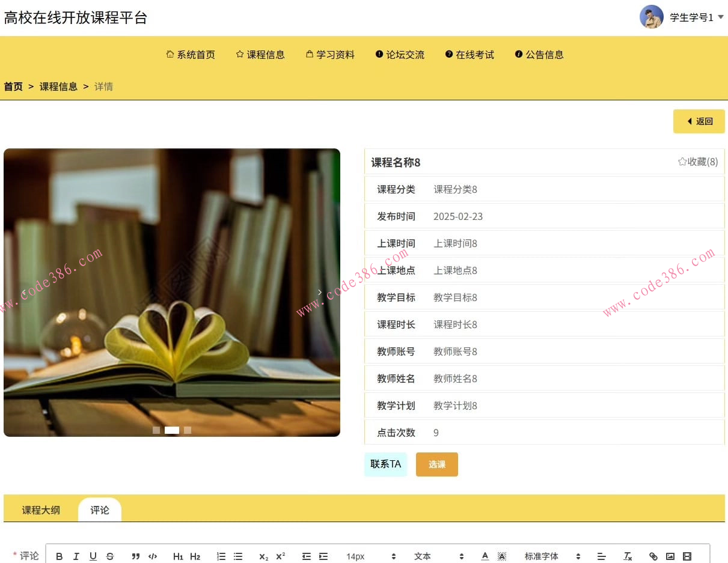Open the 论坛交流 navigation menu

pos(399,54)
